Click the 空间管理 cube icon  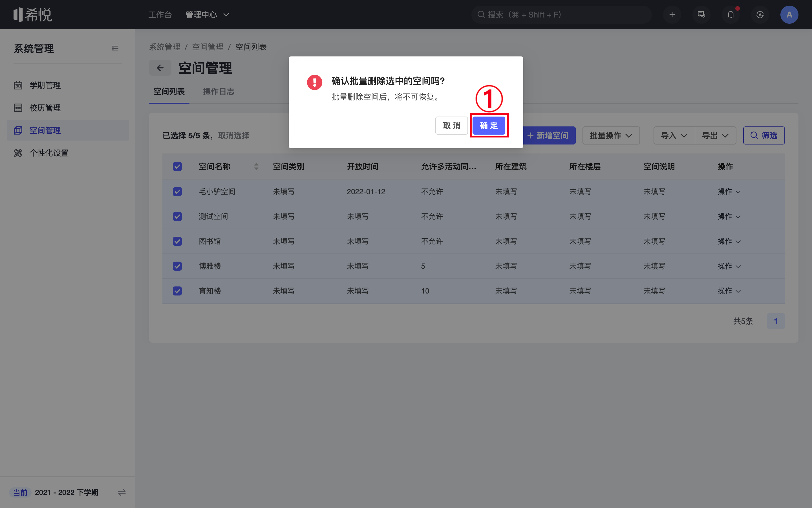(18, 130)
